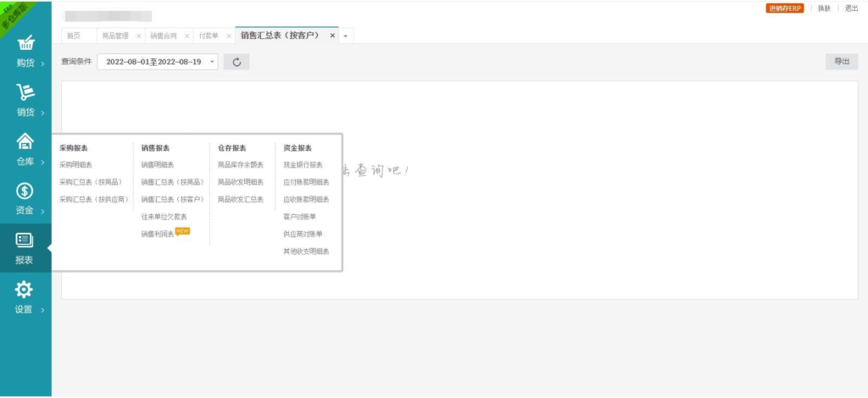Open 销售利润表 report

click(x=157, y=234)
